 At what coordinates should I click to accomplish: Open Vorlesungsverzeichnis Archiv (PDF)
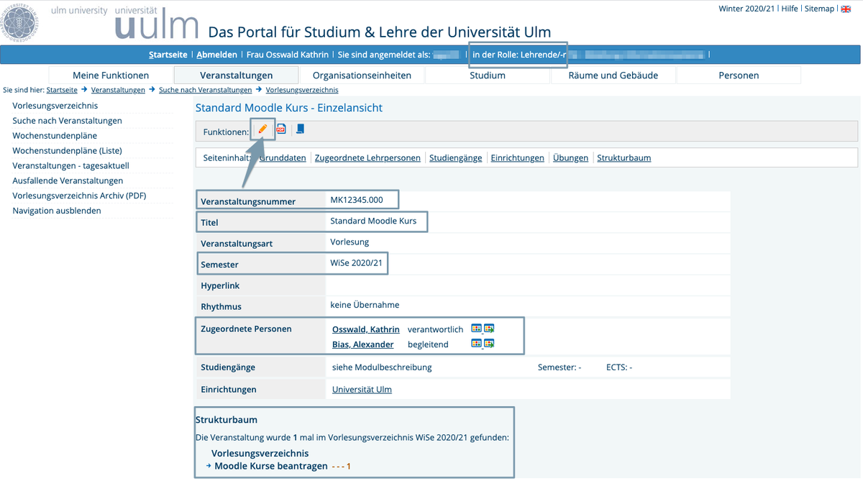(79, 196)
